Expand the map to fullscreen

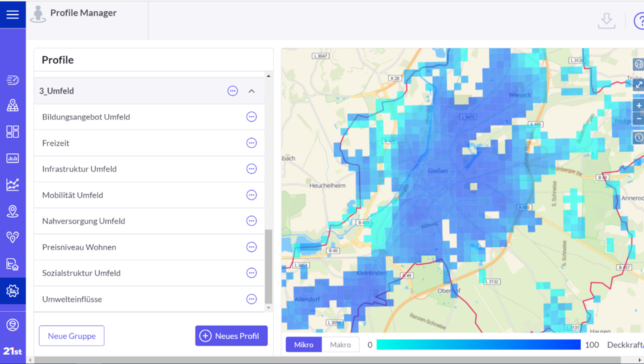point(638,85)
